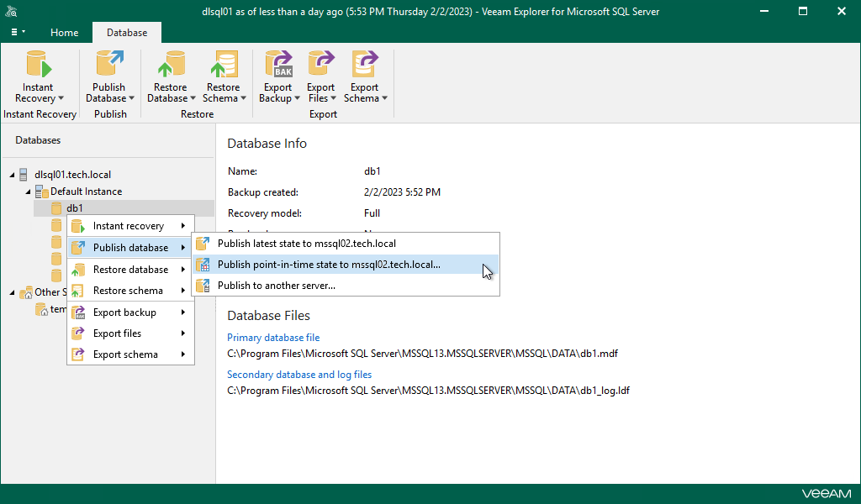Click the Export files context menu icon

[78, 333]
